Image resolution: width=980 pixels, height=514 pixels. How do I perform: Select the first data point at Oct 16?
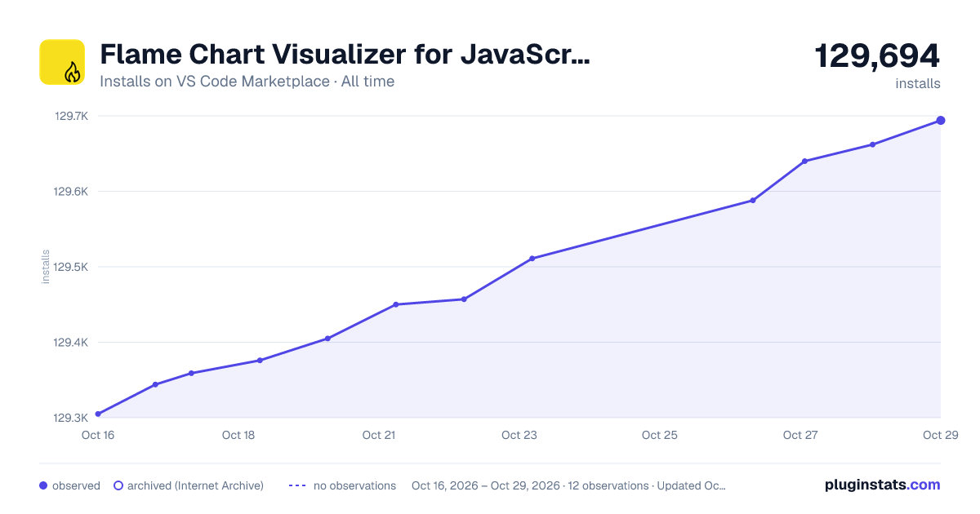pyautogui.click(x=98, y=414)
